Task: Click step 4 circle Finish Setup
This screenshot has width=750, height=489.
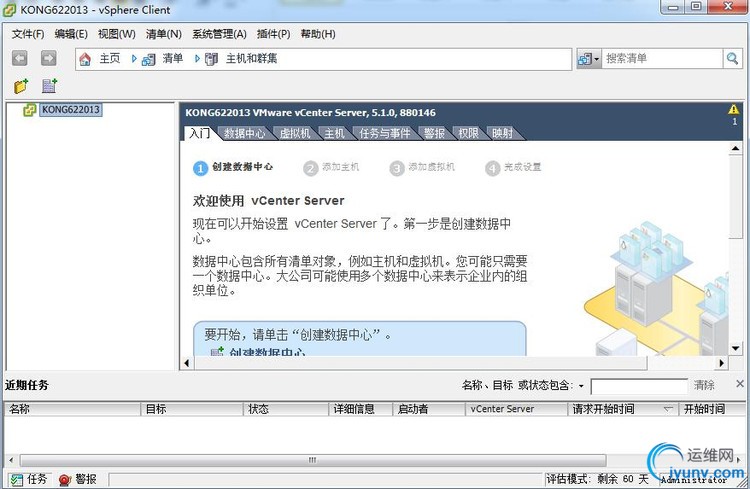Action: point(492,168)
